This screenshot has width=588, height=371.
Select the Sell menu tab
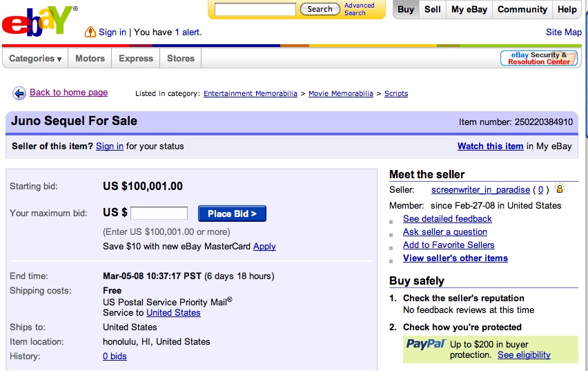point(433,10)
